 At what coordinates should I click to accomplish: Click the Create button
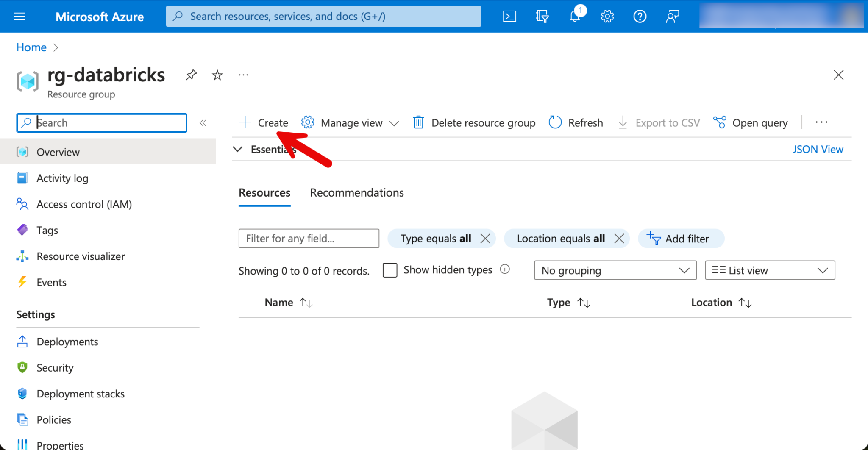pyautogui.click(x=264, y=123)
